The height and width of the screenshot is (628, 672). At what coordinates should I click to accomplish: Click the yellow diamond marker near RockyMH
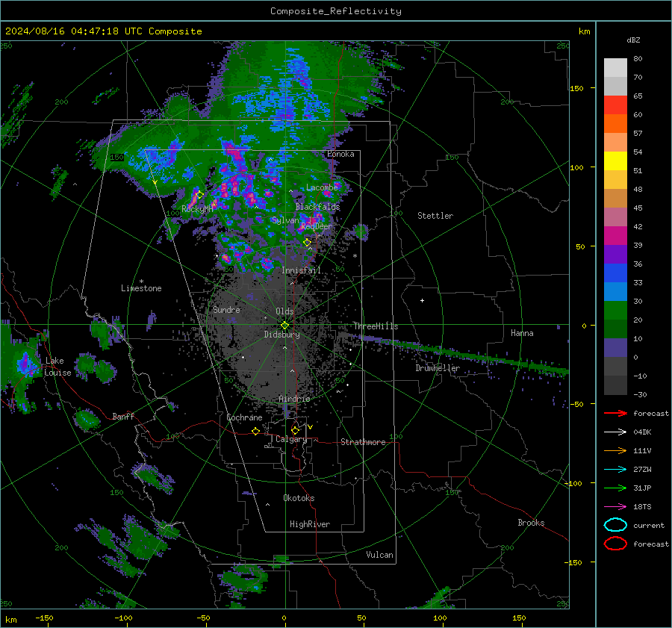[x=199, y=195]
